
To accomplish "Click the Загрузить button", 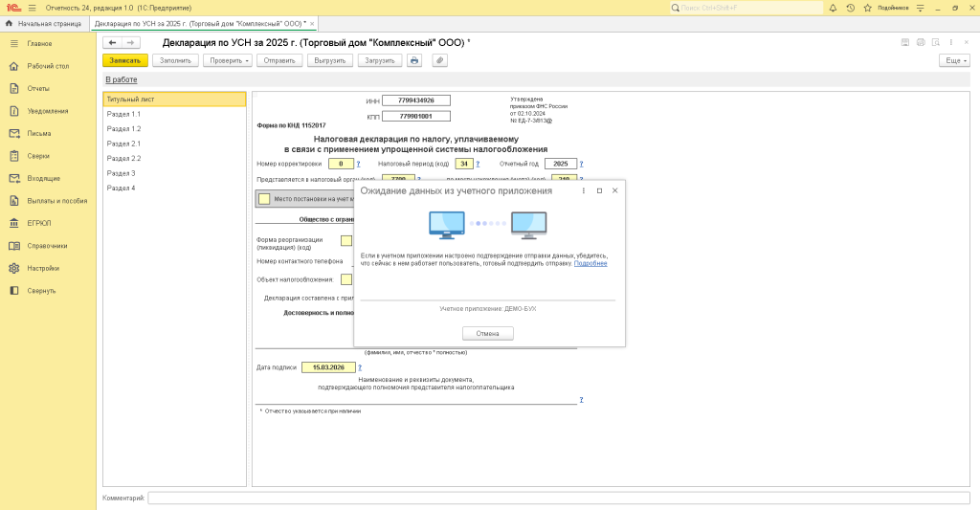I will coord(380,60).
